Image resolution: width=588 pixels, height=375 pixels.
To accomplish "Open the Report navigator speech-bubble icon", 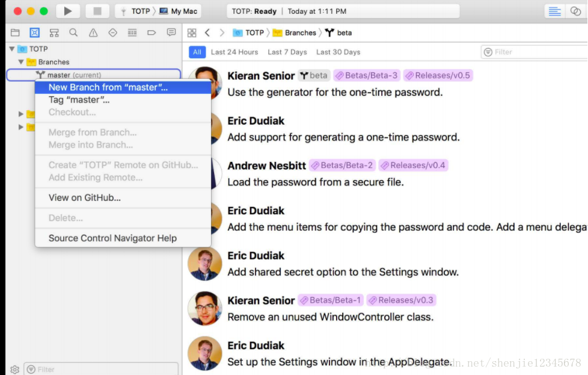I will (x=171, y=33).
